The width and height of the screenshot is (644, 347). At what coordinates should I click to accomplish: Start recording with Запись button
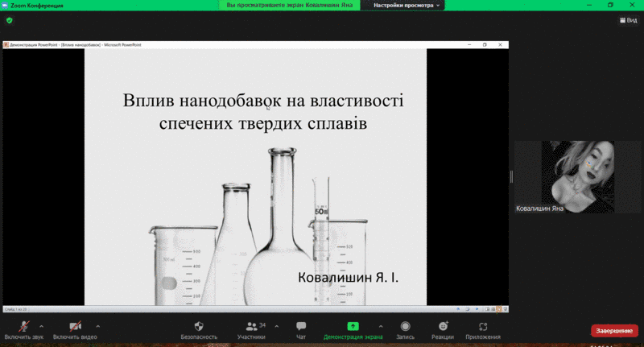405,326
